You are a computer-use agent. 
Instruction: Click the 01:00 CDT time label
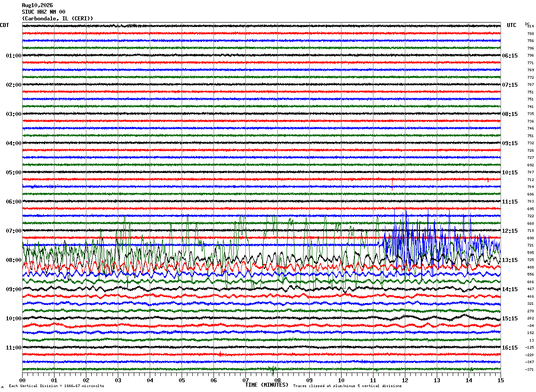pyautogui.click(x=14, y=56)
